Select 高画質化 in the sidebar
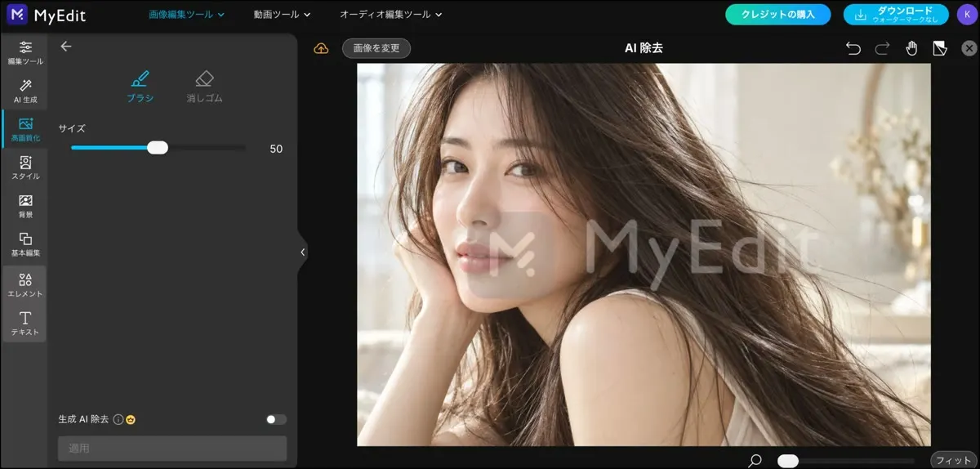 pyautogui.click(x=25, y=130)
